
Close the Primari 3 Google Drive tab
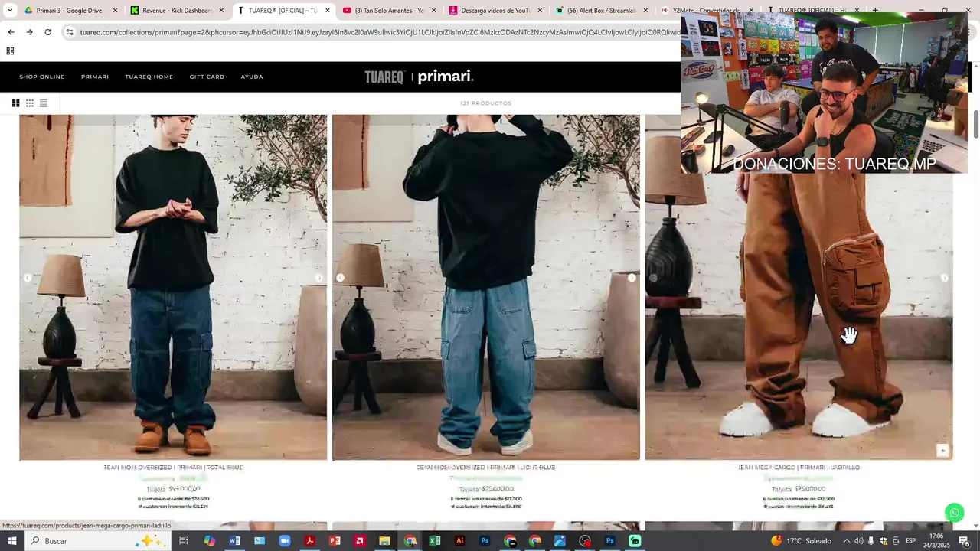pos(116,11)
